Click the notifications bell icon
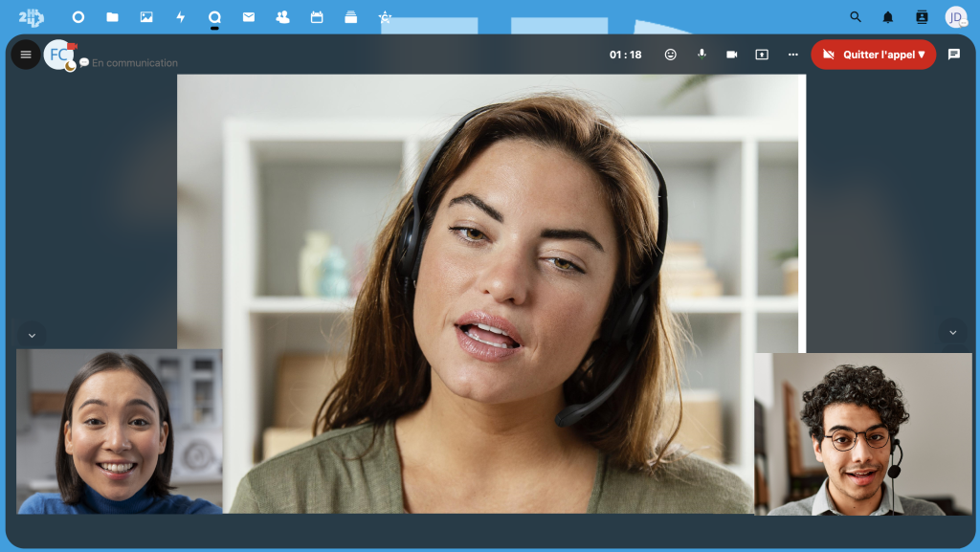The image size is (980, 552). click(x=888, y=17)
